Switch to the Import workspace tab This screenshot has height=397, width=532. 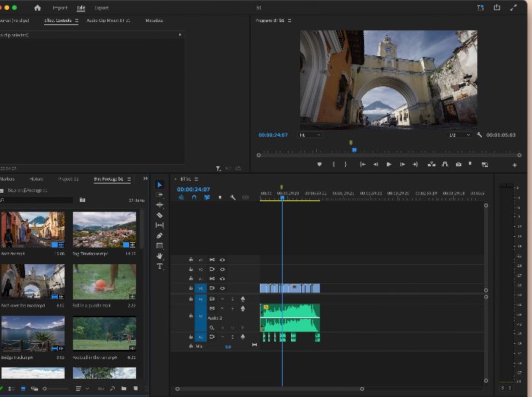[60, 8]
